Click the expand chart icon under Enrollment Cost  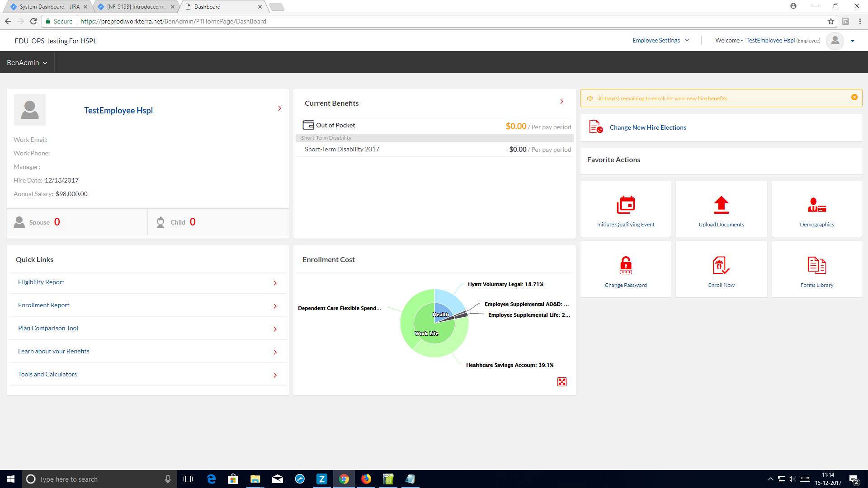coord(561,382)
